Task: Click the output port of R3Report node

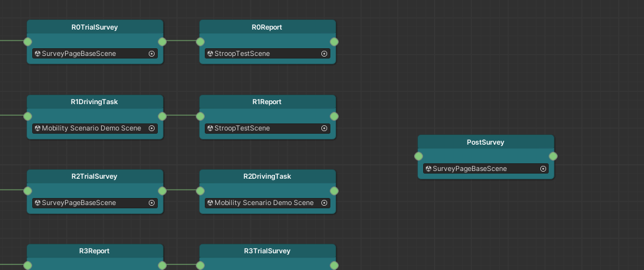Action: coord(162,265)
